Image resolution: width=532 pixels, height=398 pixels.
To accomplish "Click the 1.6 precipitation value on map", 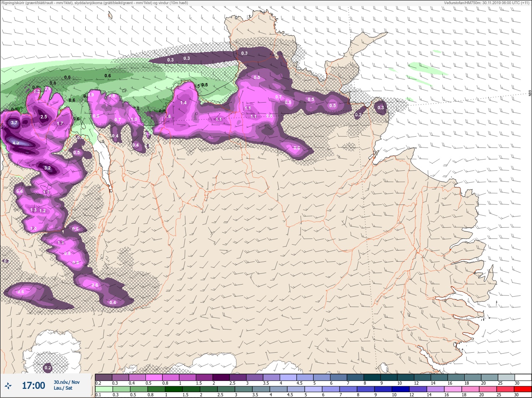I will (x=168, y=117).
